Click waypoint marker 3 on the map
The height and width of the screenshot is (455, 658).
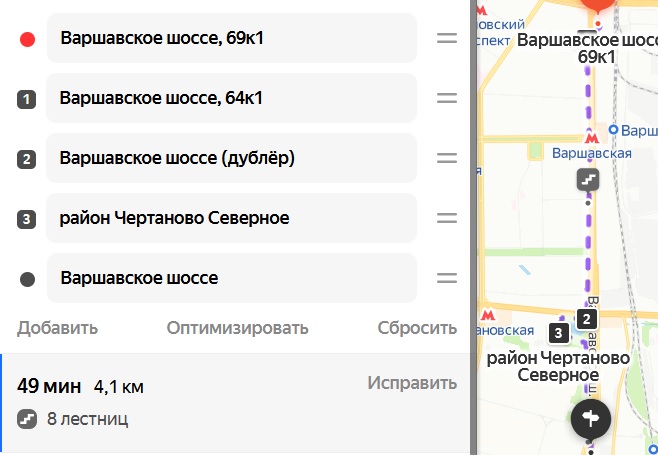pyautogui.click(x=559, y=333)
